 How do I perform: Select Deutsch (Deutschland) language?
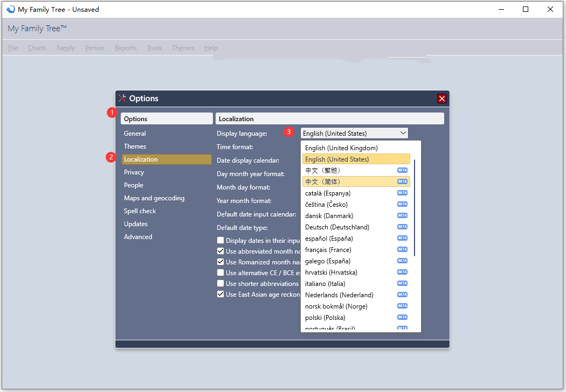point(356,227)
